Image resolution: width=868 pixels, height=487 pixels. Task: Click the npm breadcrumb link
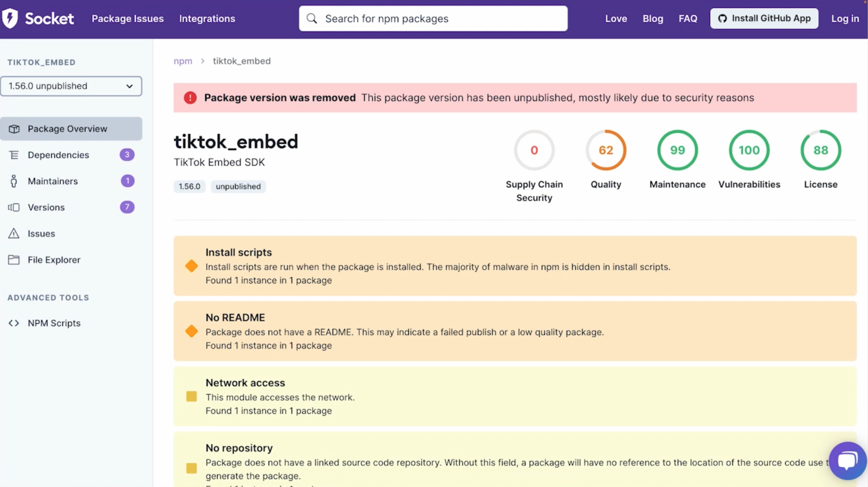pos(183,61)
